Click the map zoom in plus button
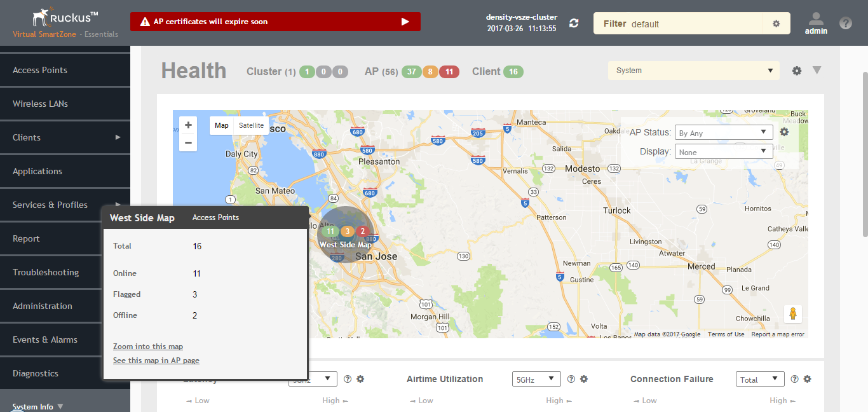Viewport: 868px width, 412px height. point(188,125)
